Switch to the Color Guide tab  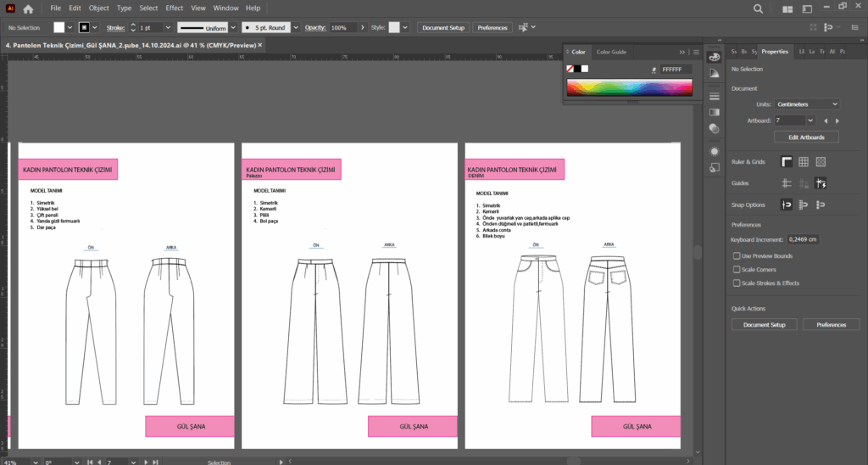point(610,52)
